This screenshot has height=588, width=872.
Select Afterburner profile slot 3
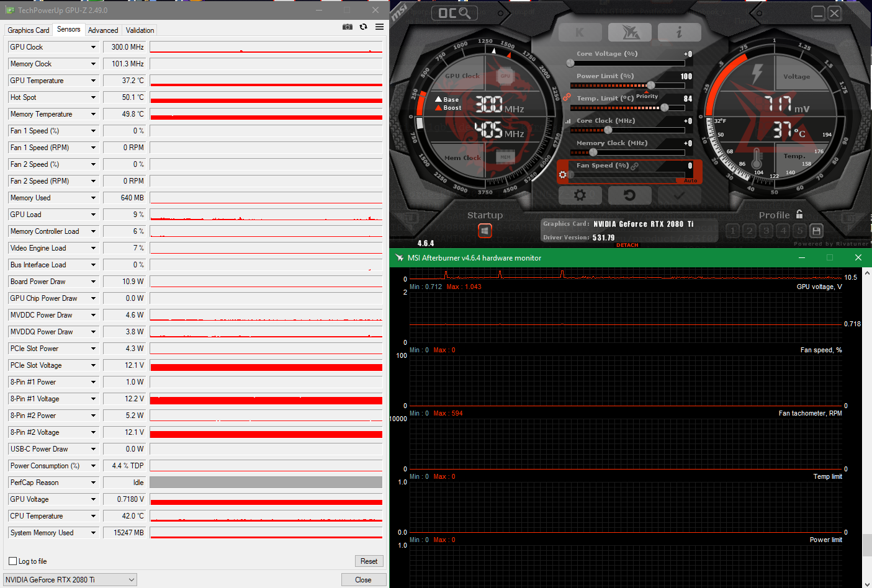(766, 231)
